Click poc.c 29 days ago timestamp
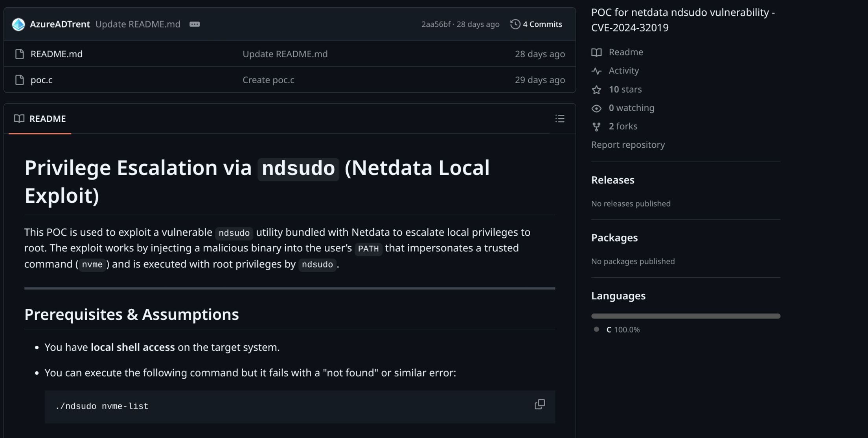Screen dimensions: 868x438 tap(540, 80)
